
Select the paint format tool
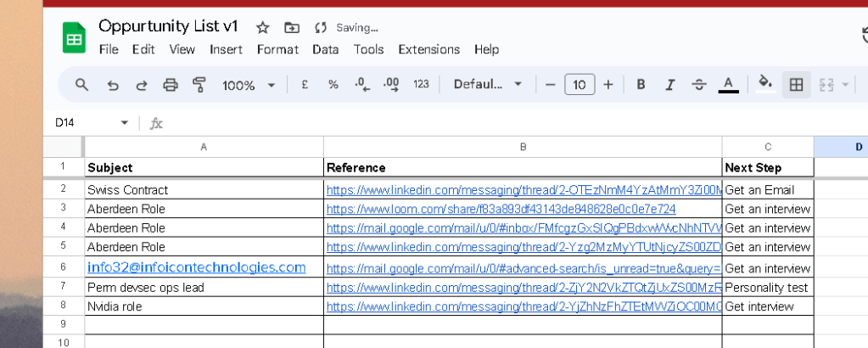(x=199, y=85)
